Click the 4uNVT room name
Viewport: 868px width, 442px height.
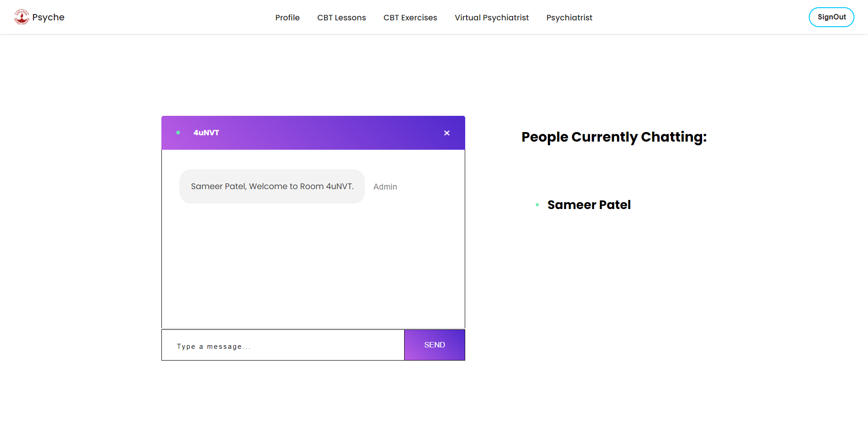206,133
